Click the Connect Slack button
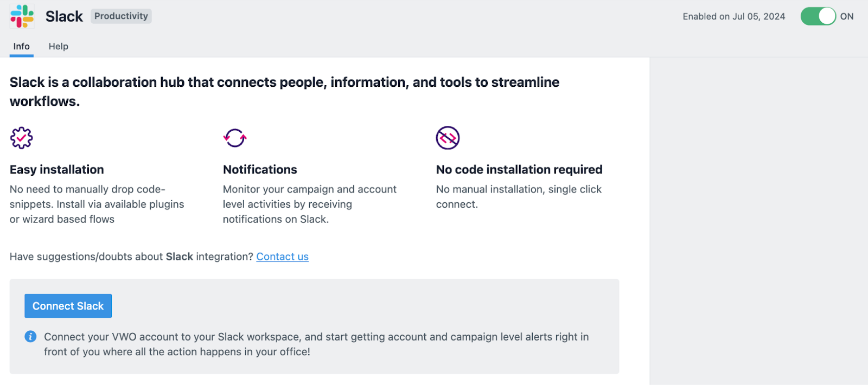Image resolution: width=868 pixels, height=385 pixels. 68,306
